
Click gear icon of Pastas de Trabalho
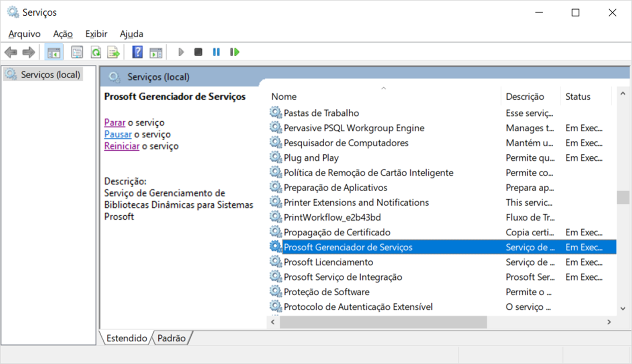pyautogui.click(x=276, y=112)
